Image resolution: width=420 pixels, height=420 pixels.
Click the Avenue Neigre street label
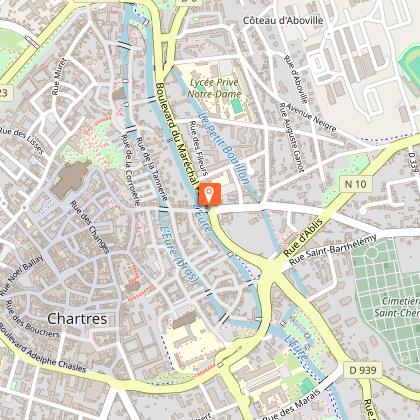point(311,117)
